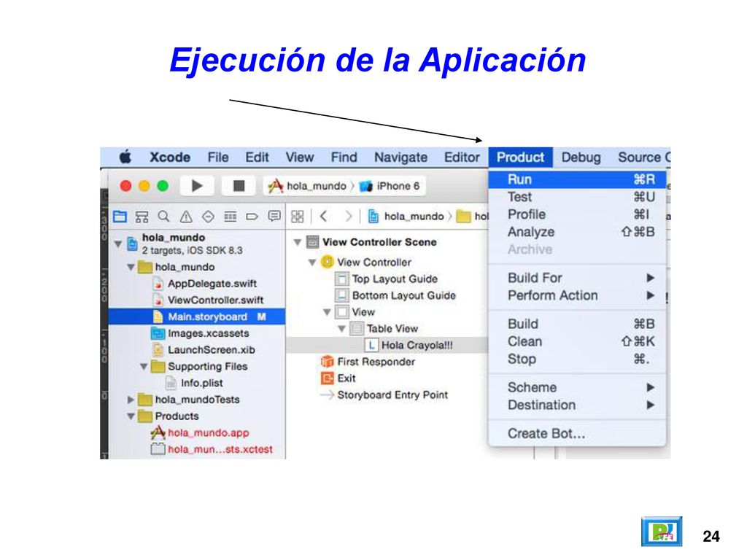Select Top Layout Guide in outline
The width and height of the screenshot is (747, 560).
[387, 279]
